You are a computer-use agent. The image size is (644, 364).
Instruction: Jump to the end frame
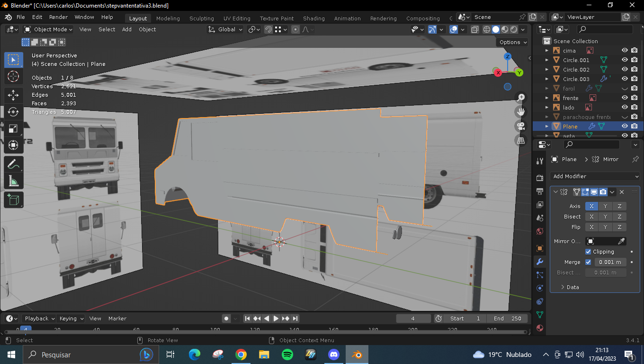295,318
